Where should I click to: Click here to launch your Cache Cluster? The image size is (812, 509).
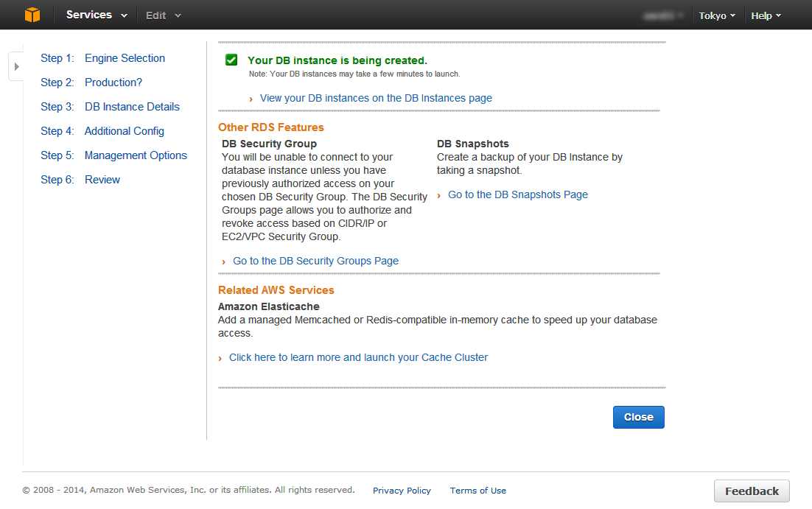click(x=358, y=357)
